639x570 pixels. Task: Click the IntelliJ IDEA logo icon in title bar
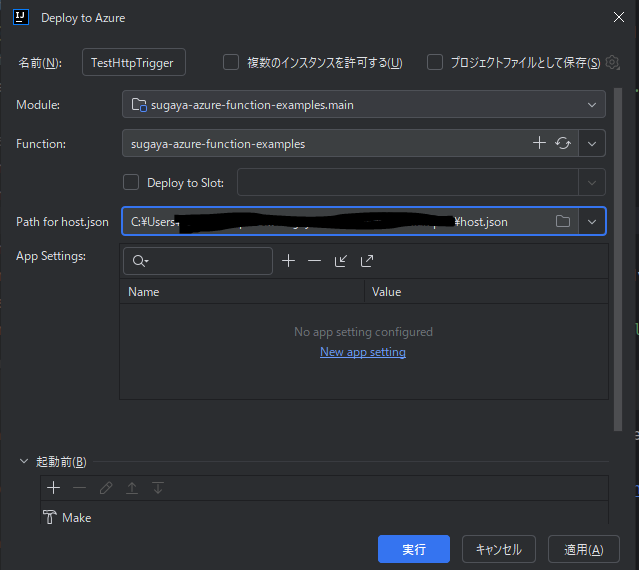coord(21,18)
